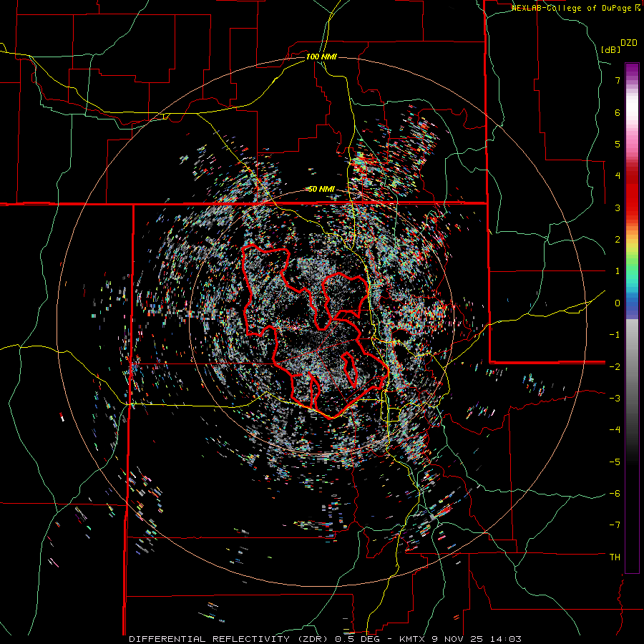Select the 2 value on color scale

[x=618, y=240]
